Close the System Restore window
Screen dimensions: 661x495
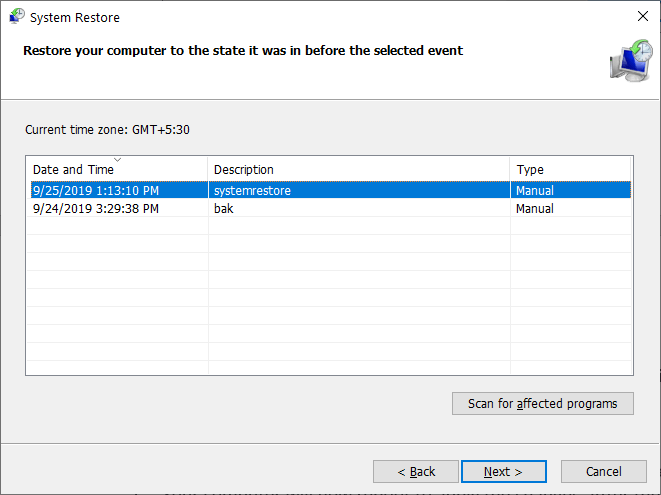tap(641, 17)
